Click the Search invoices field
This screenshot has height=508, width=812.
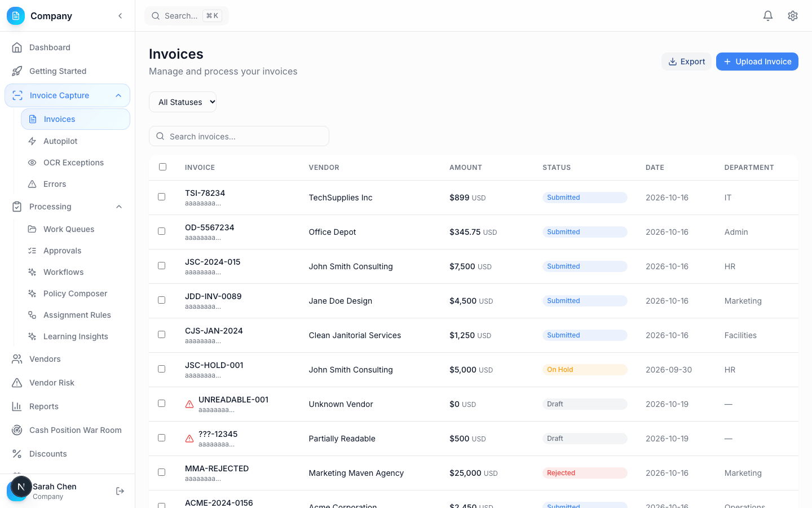tap(239, 136)
